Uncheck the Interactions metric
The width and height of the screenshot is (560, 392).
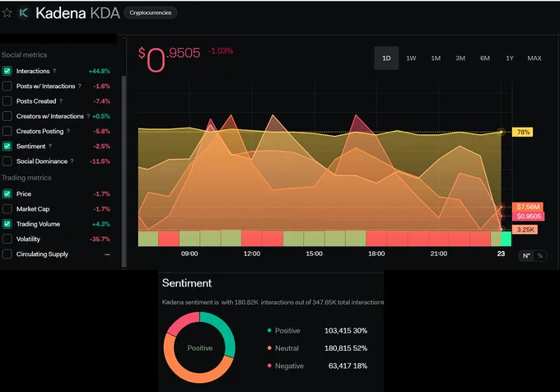7,71
